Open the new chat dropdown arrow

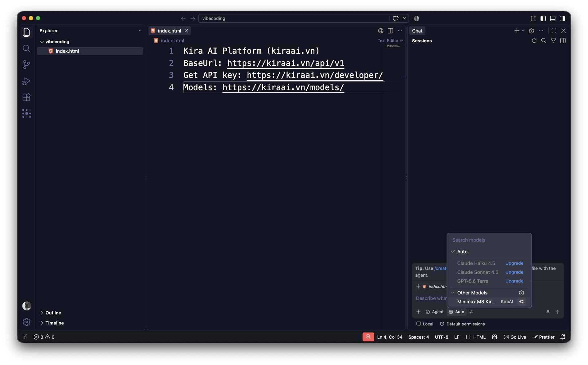[x=523, y=31]
